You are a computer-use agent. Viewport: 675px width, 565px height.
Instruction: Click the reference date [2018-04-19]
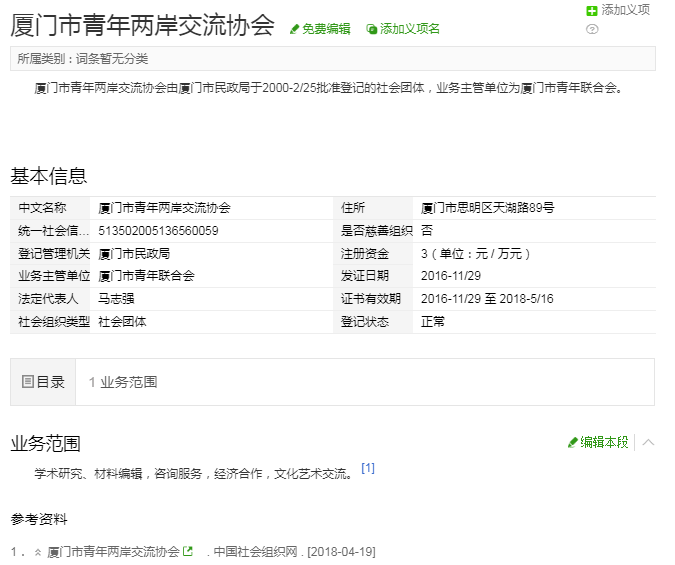tap(341, 552)
